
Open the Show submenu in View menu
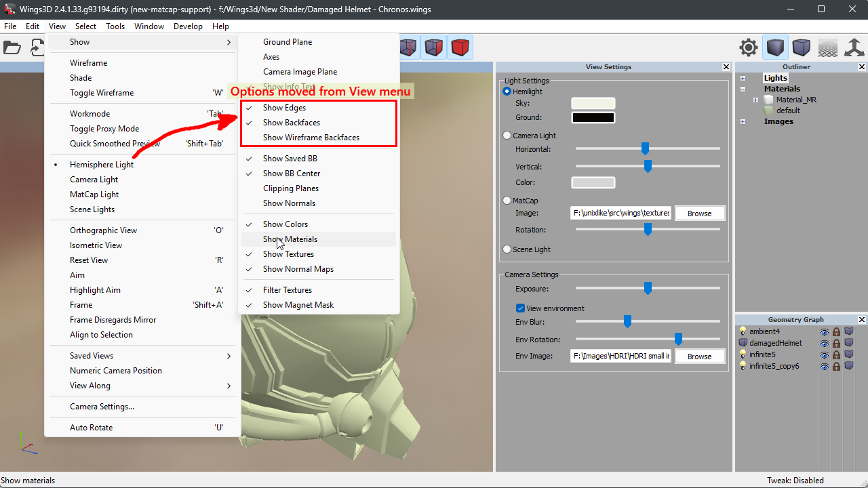142,42
